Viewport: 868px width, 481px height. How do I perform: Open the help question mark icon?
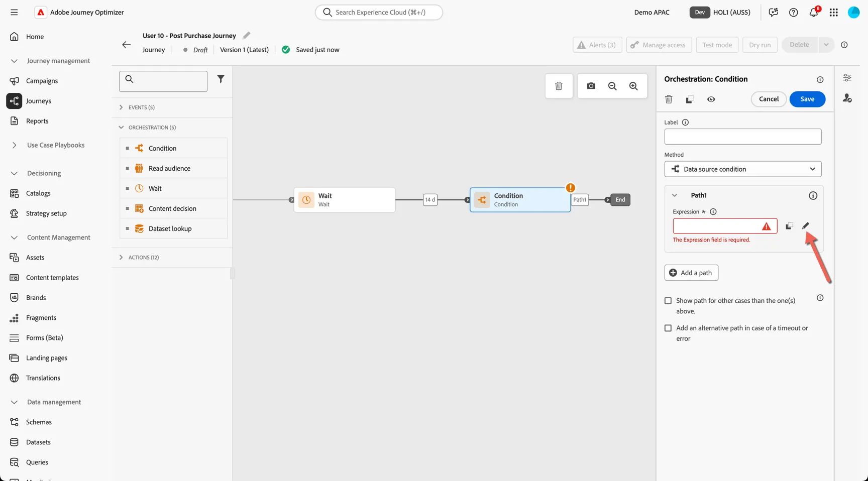[794, 12]
